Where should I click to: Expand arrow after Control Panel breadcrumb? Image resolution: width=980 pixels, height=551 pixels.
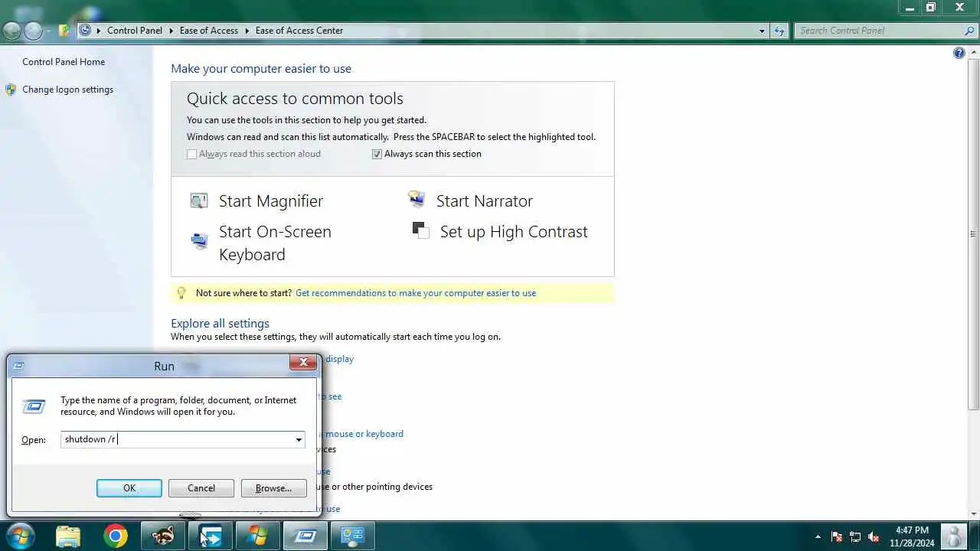(x=171, y=31)
